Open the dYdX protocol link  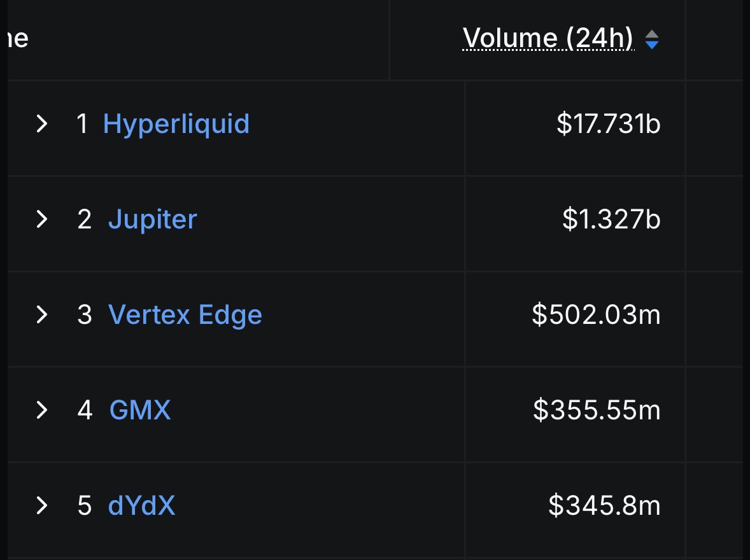tap(141, 505)
